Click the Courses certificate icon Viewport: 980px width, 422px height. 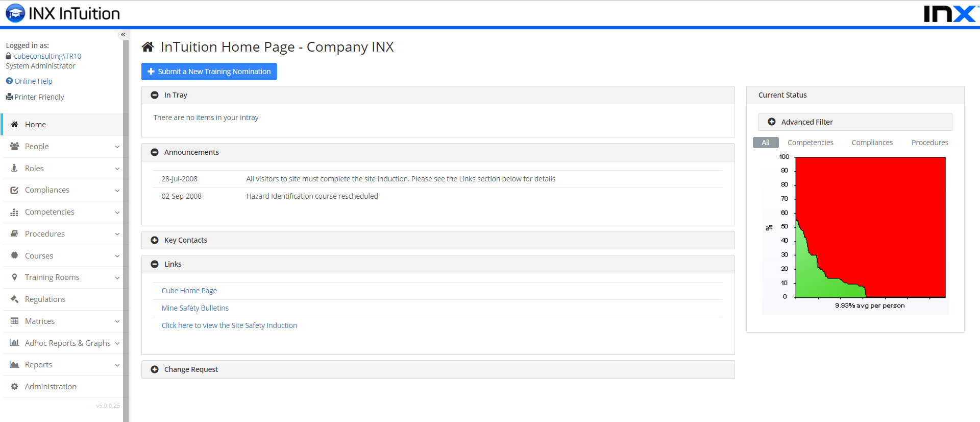[x=14, y=255]
